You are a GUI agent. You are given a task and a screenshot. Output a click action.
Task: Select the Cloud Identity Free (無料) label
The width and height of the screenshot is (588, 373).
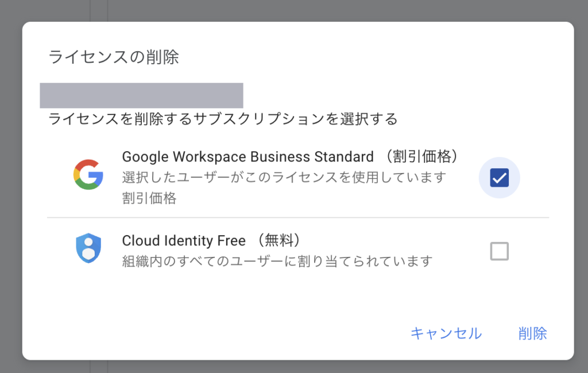click(212, 240)
